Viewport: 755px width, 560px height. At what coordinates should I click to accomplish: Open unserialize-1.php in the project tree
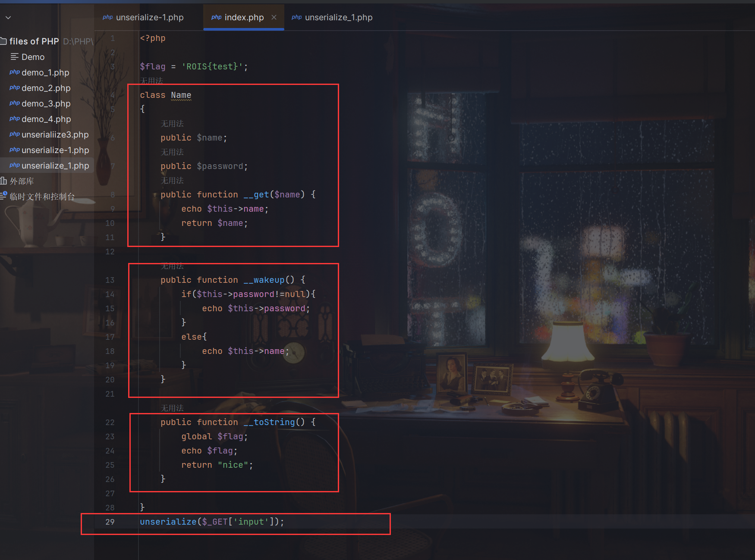tap(55, 150)
